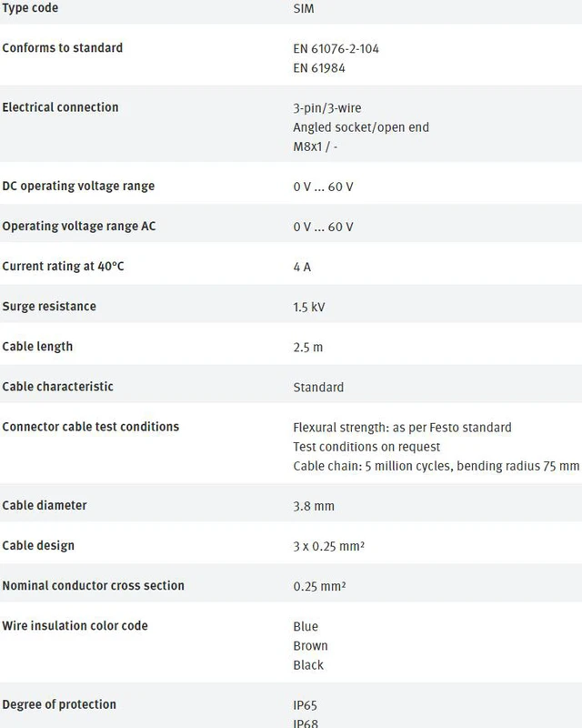Click the 'EN 61984' standard value
Image resolution: width=582 pixels, height=728 pixels.
[x=319, y=68]
